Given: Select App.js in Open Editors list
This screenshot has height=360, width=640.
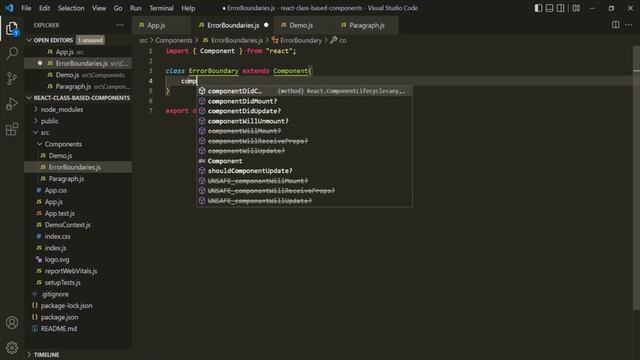Looking at the screenshot, I should pos(78,52).
